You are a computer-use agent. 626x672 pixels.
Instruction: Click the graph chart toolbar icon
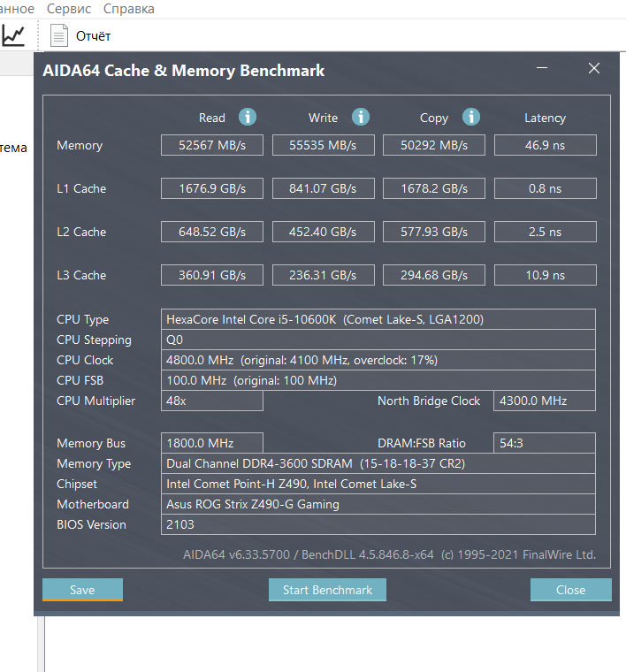(x=14, y=36)
